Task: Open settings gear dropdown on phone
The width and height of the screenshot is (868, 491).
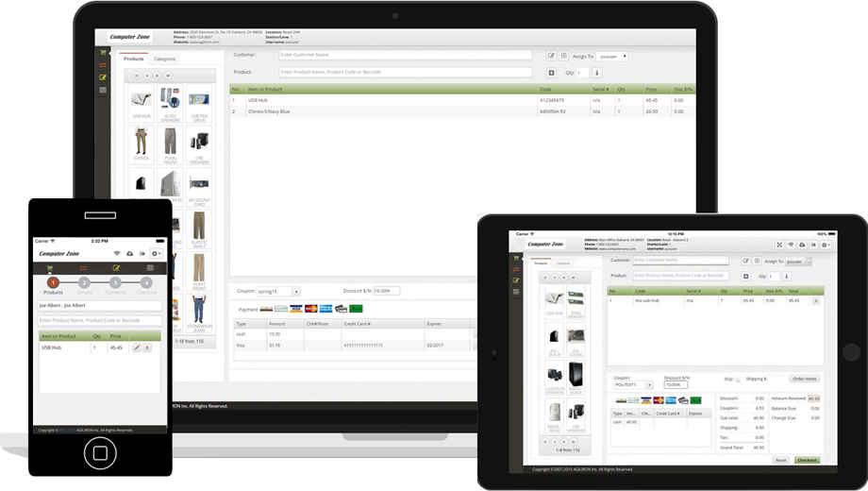Action: coord(156,254)
